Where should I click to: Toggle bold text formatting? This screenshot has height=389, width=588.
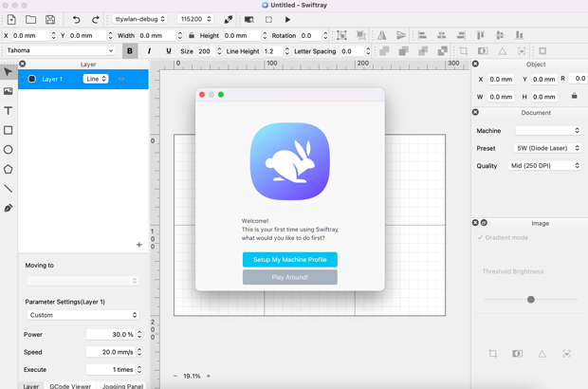pos(130,51)
